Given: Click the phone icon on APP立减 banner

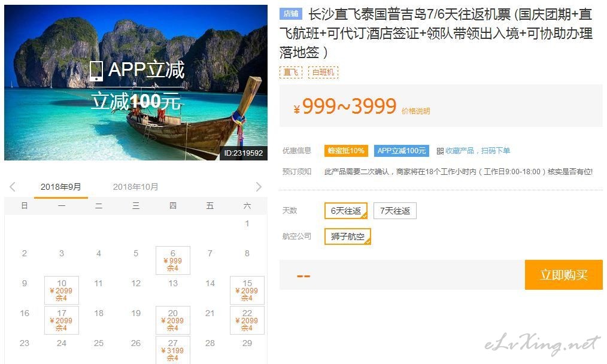Looking at the screenshot, I should tap(96, 71).
